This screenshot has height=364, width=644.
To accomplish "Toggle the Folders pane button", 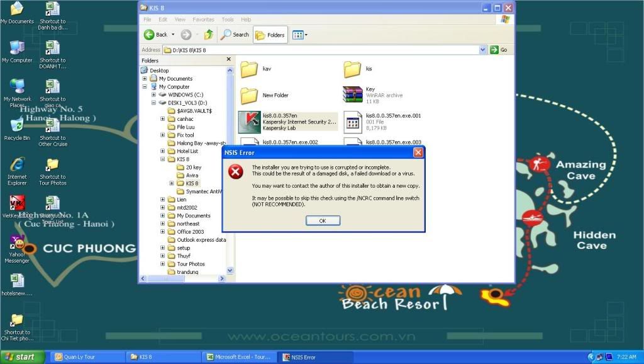I will click(270, 35).
